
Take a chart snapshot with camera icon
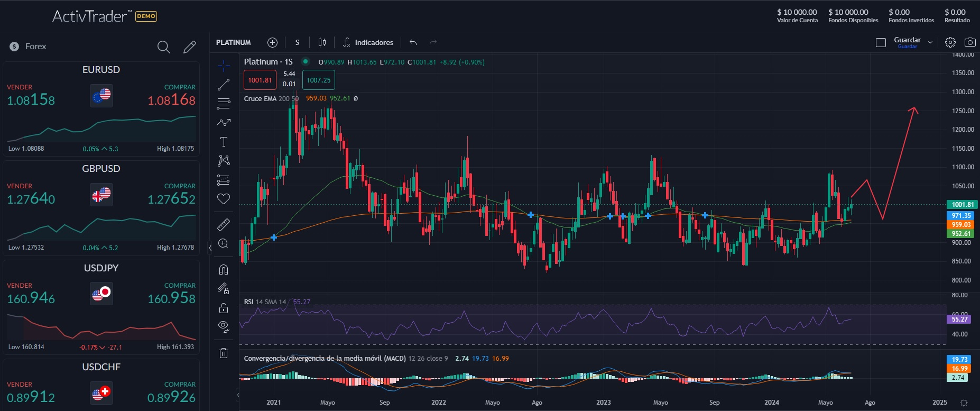coord(970,42)
